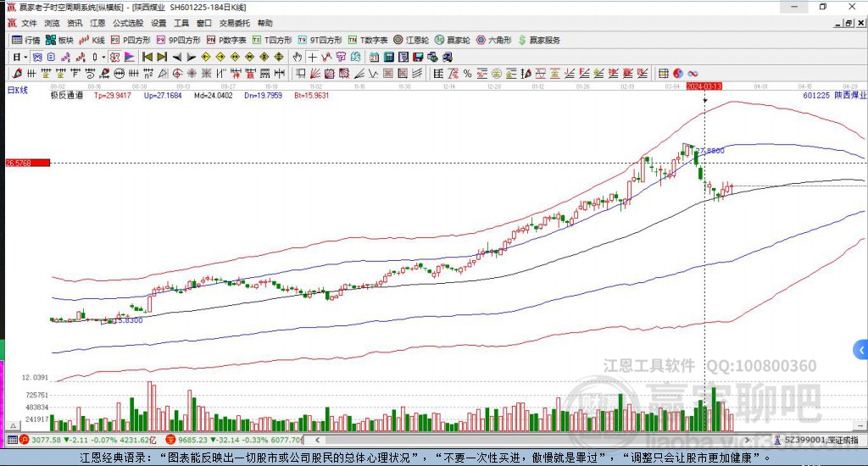The height and width of the screenshot is (466, 868).
Task: Click the blue infinity loop icon
Action: click(x=693, y=73)
